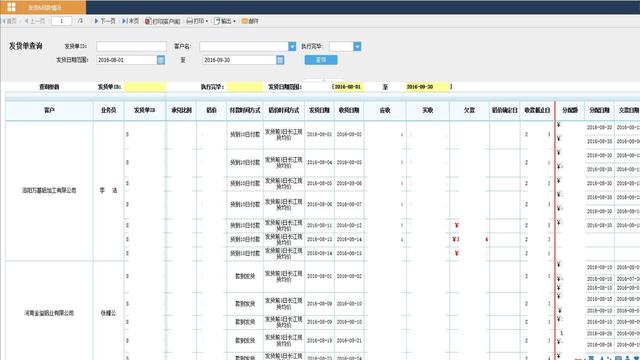
Task: Click the blue 查询 query button
Action: tap(321, 60)
